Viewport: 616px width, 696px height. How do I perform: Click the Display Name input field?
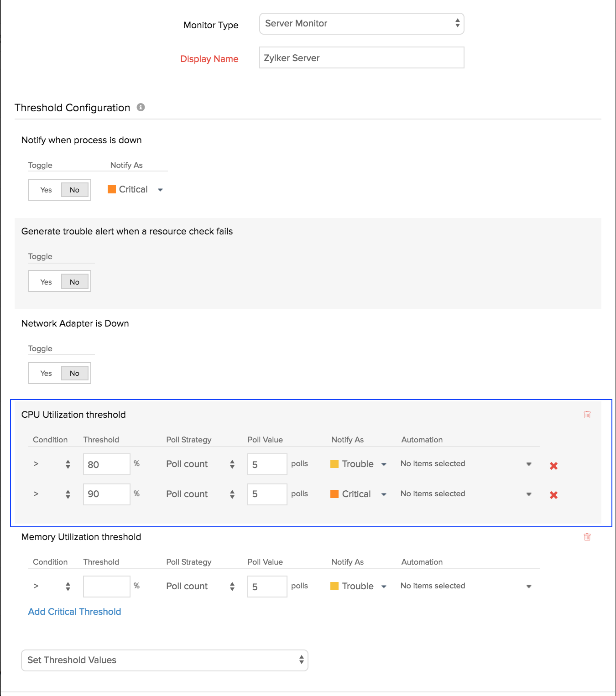coord(361,58)
